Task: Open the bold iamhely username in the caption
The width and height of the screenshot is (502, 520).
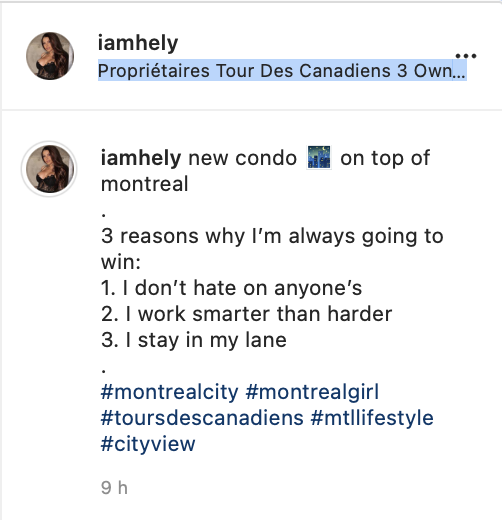Action: [x=141, y=158]
